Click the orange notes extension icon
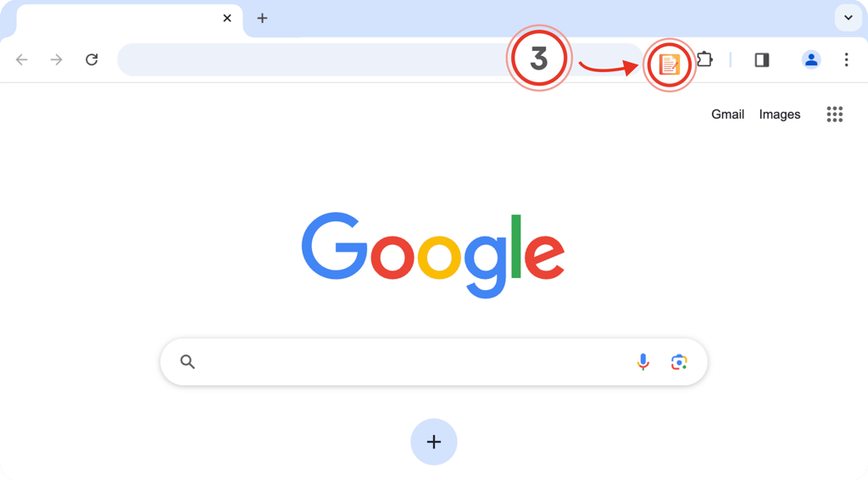868x480 pixels. 669,64
